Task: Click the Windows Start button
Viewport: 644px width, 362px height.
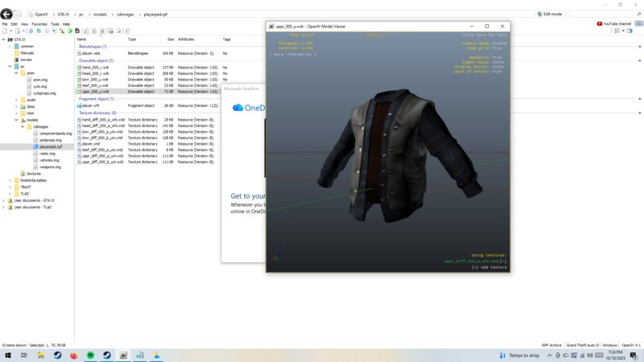Action: pos(7,355)
